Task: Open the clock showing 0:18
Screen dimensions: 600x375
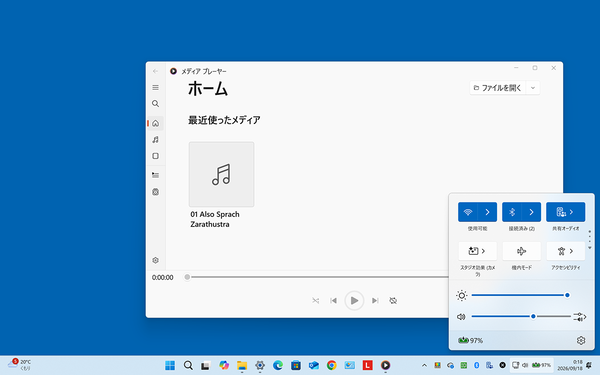Action: click(569, 365)
